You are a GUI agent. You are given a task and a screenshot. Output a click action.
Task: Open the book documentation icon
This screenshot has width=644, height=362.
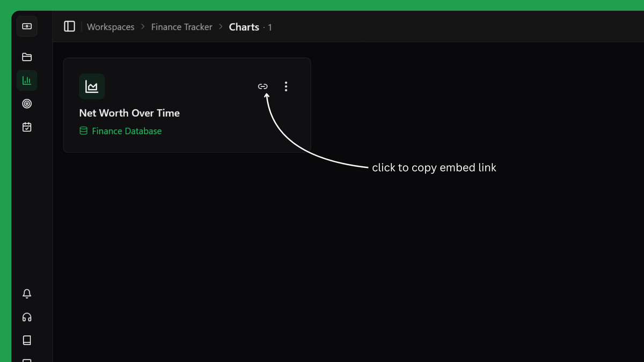click(27, 340)
